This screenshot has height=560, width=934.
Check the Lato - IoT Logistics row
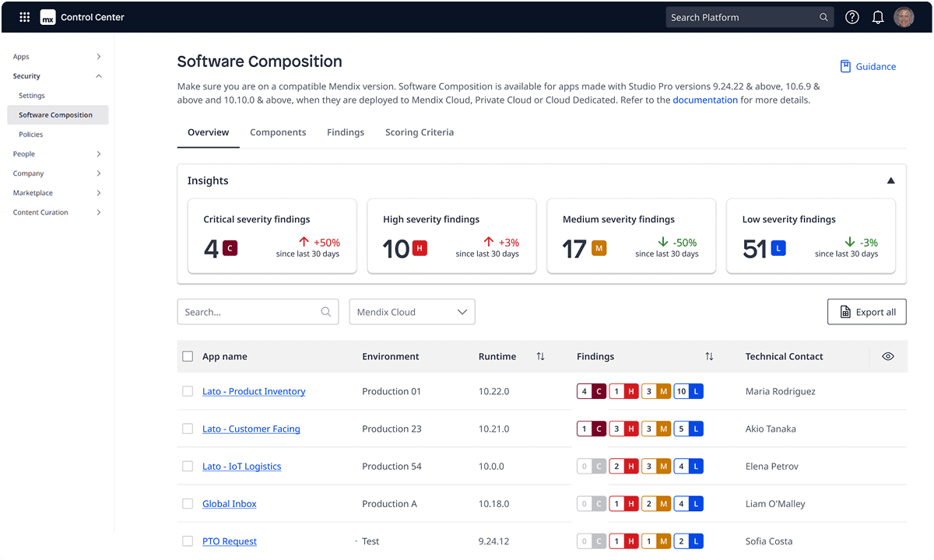[x=188, y=466]
